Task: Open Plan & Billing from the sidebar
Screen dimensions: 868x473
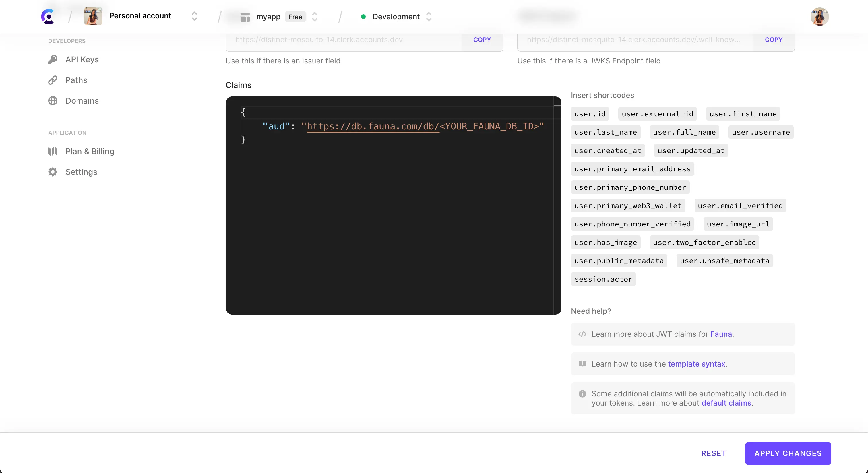Action: pos(90,151)
